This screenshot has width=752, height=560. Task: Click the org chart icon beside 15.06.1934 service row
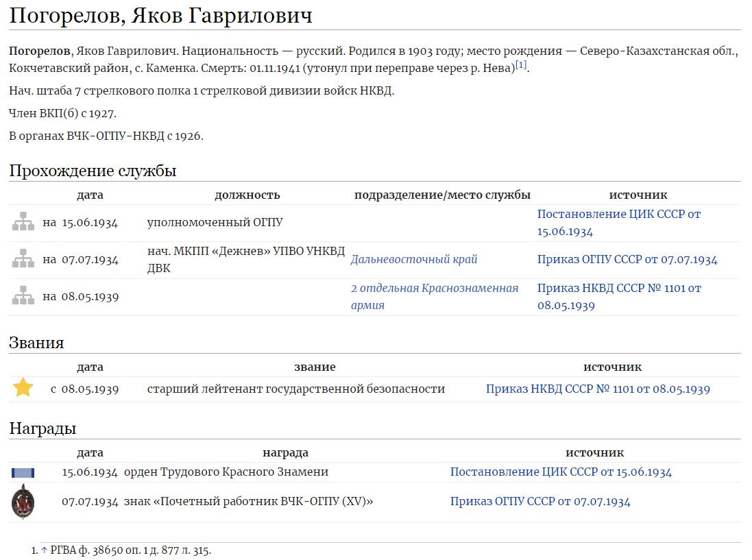pyautogui.click(x=23, y=223)
